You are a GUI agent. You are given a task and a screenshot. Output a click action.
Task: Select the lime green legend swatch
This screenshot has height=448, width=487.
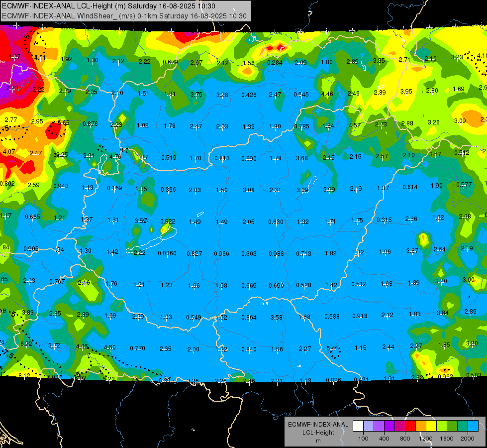tap(442, 426)
